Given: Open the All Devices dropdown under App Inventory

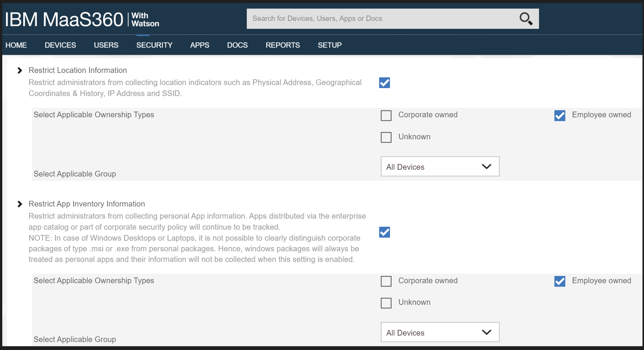Looking at the screenshot, I should [x=440, y=332].
